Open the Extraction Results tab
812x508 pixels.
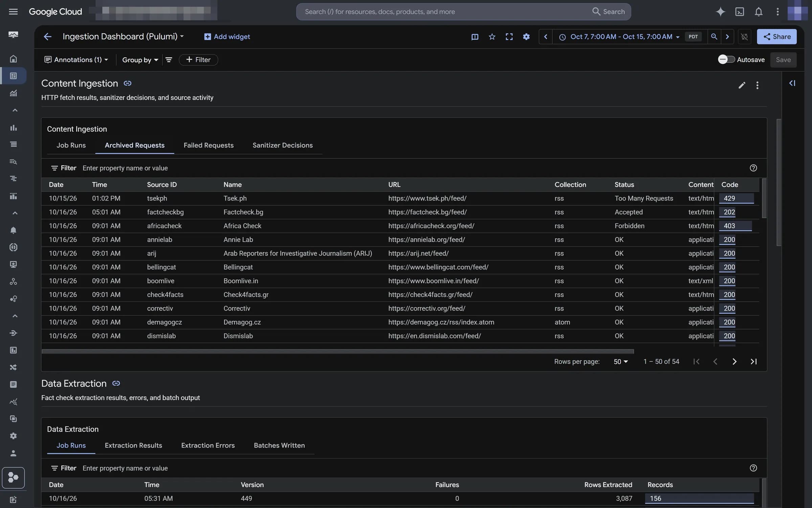click(133, 445)
